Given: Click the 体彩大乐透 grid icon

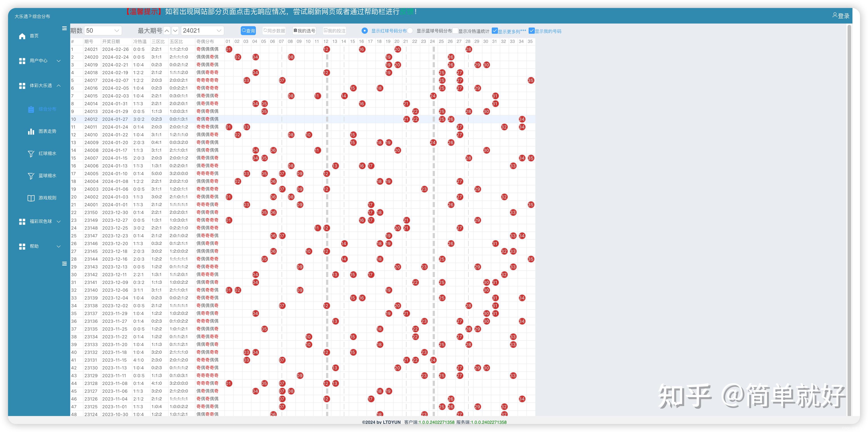Looking at the screenshot, I should (22, 86).
